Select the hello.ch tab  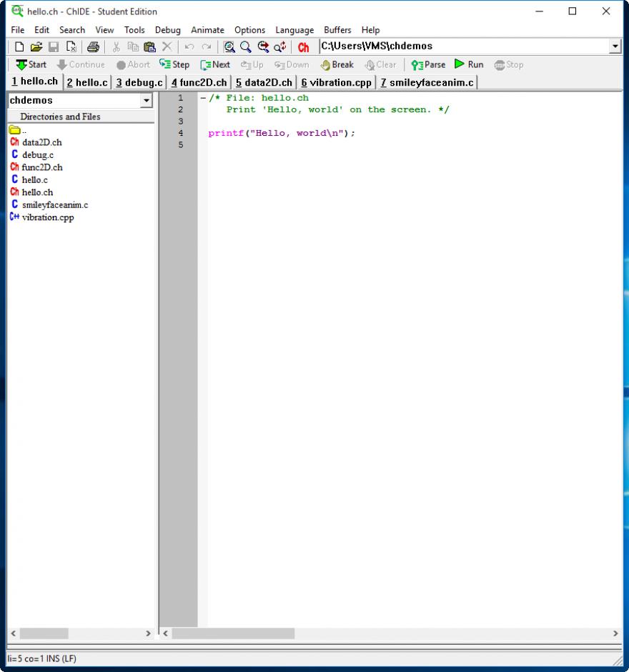pyautogui.click(x=35, y=81)
